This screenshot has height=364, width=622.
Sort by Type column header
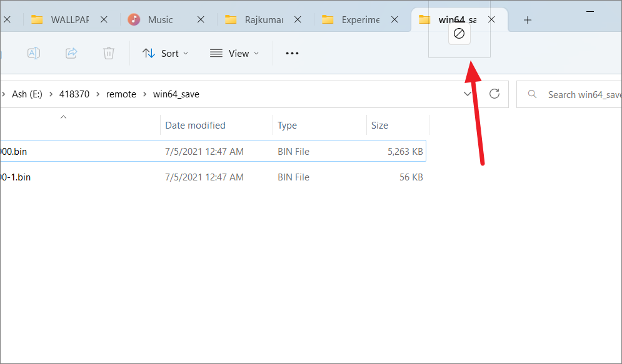point(287,125)
